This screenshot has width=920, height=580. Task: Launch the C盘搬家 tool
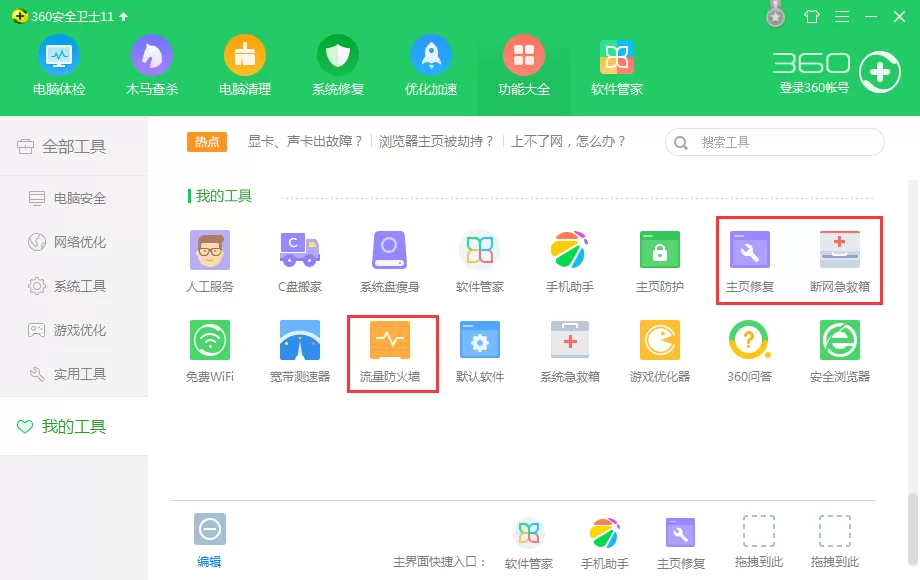point(300,262)
